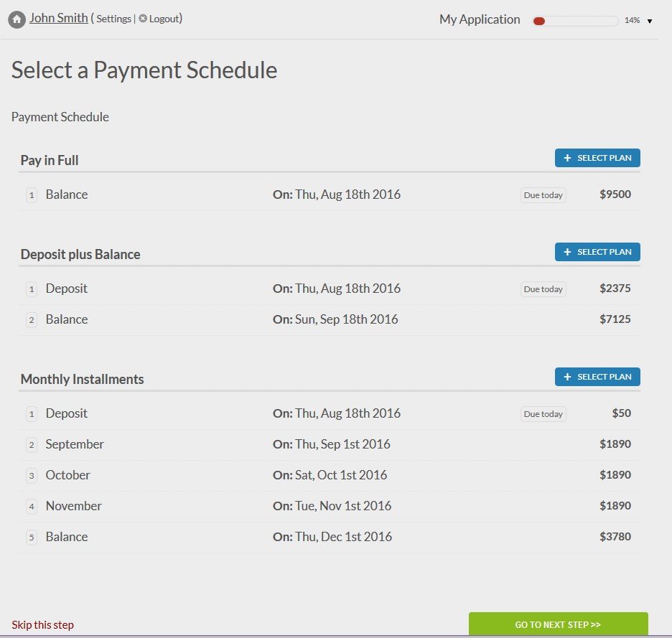
Task: Open John Smith profile link
Action: (x=59, y=18)
